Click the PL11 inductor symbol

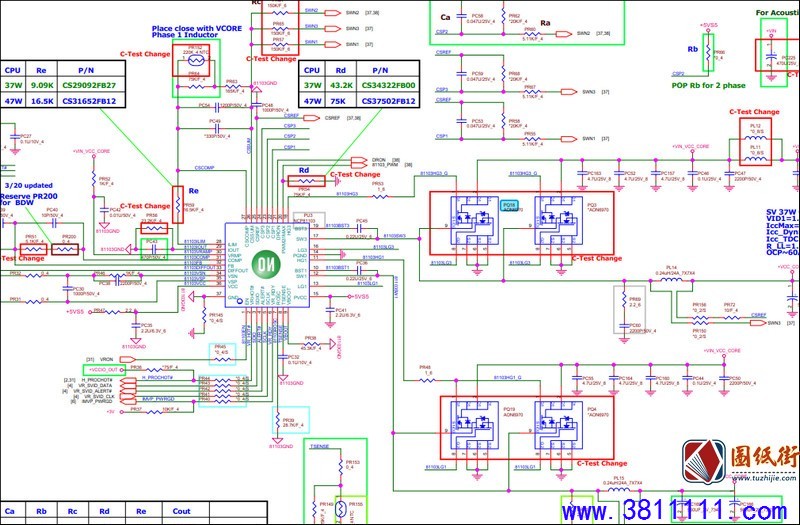755,159
